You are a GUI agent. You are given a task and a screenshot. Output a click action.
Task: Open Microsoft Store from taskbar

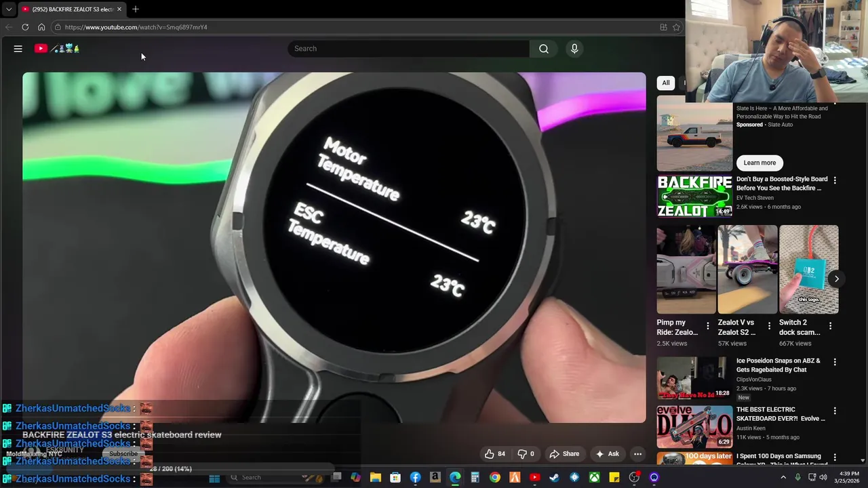click(395, 478)
